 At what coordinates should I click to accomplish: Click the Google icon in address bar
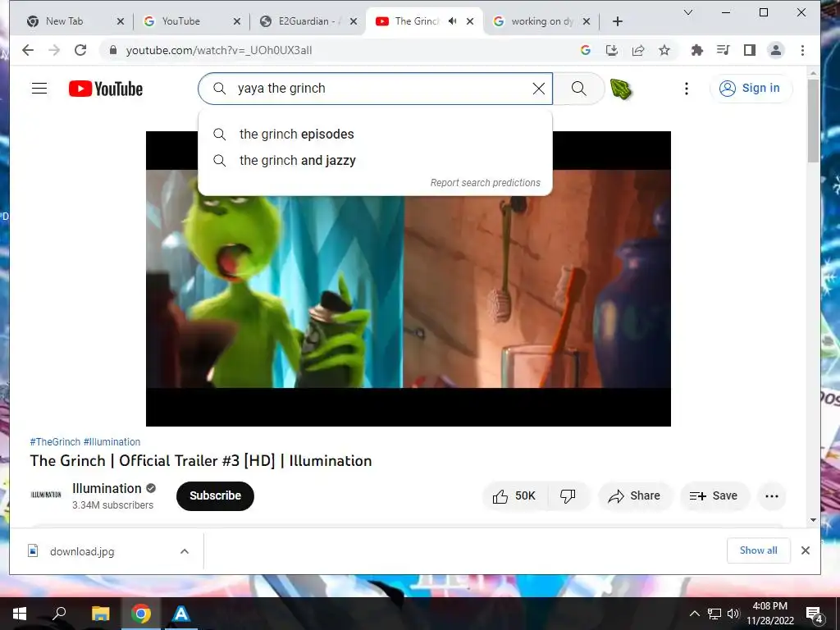[x=586, y=50]
